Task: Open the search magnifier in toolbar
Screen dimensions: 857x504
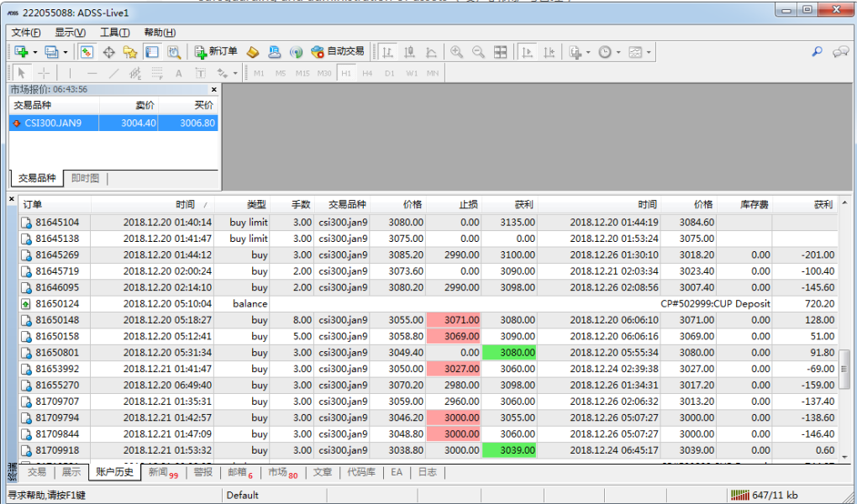Action: pyautogui.click(x=818, y=52)
